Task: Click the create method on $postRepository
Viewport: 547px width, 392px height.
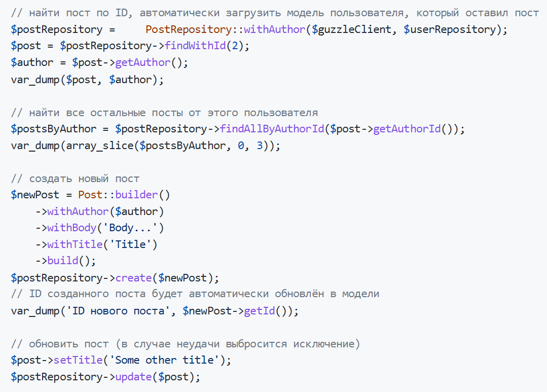Action: (x=134, y=278)
